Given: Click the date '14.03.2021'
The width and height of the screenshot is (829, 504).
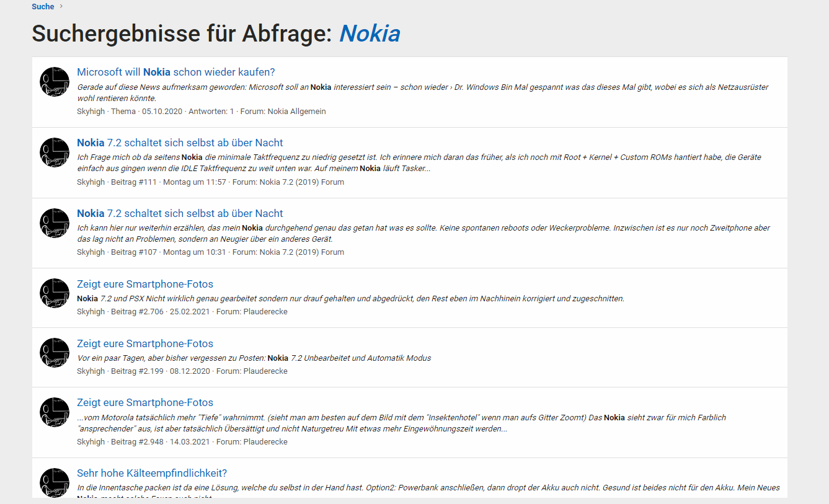Looking at the screenshot, I should (x=189, y=442).
